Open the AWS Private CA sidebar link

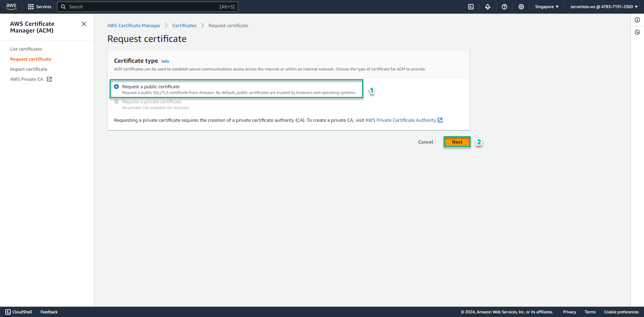click(26, 79)
